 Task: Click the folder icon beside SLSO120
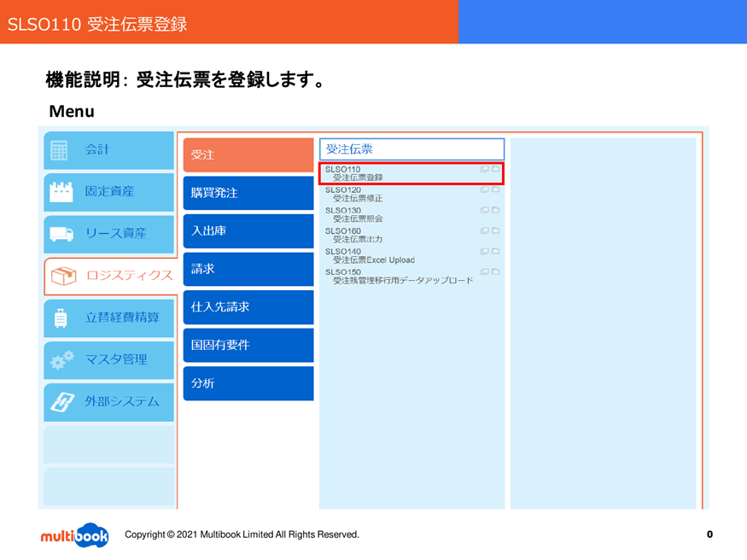(495, 190)
